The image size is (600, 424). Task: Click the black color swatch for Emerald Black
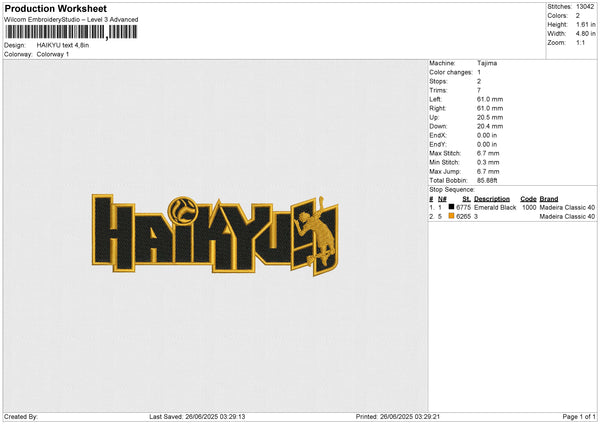tap(451, 207)
